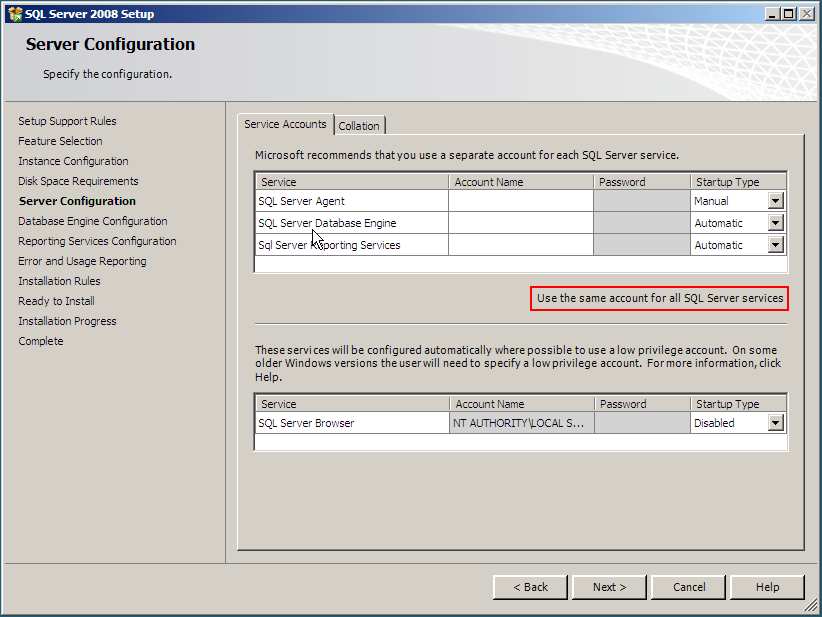Screen dimensions: 822x617
Task: Switch to the Collation tab
Action: (359, 126)
